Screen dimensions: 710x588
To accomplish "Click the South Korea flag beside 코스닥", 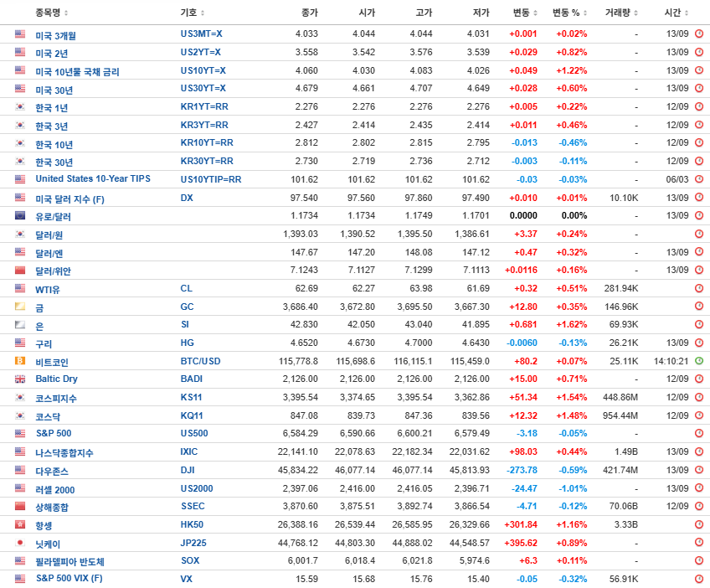I will [20, 415].
